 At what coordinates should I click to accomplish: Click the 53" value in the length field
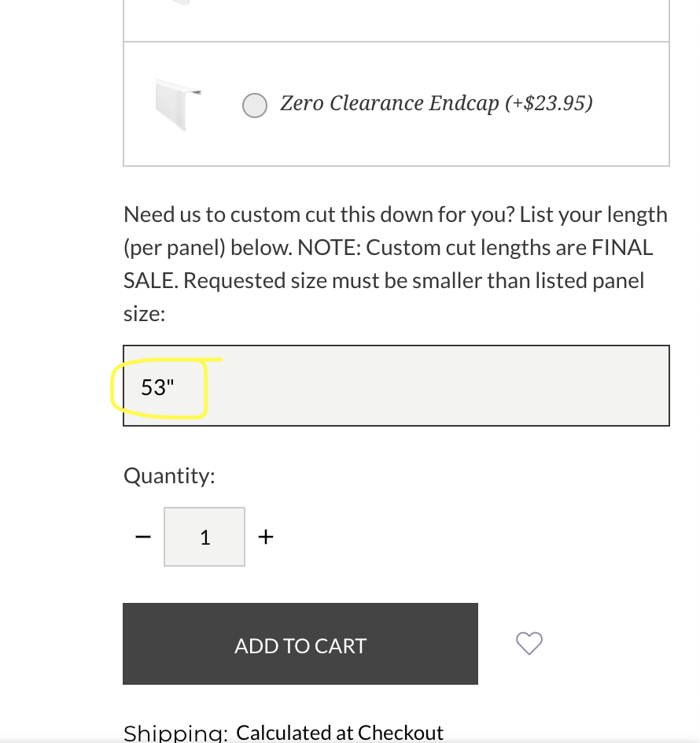click(157, 387)
